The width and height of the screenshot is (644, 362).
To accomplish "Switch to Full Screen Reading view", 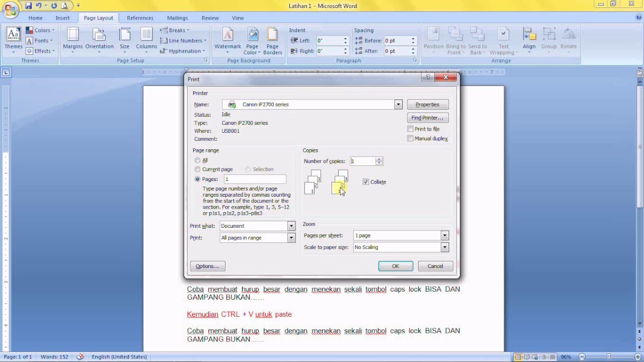I will (526, 357).
